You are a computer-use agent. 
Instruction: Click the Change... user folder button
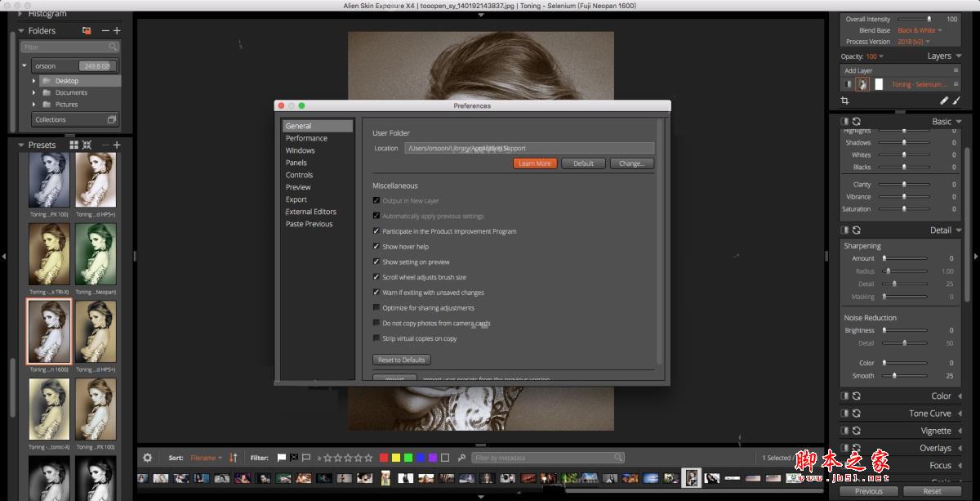[x=632, y=163]
